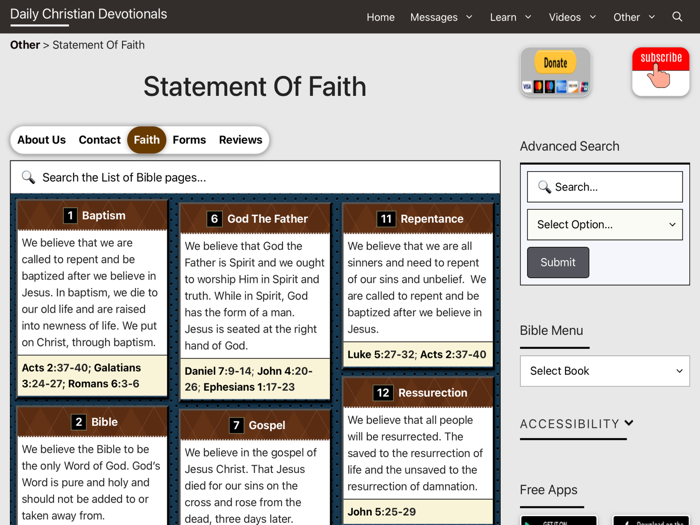Click the Statement Of Faith page heading
Viewport: 700px width, 525px height.
255,87
